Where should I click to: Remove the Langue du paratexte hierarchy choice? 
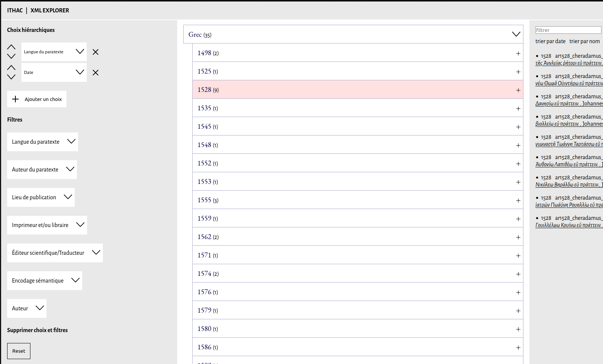point(96,52)
